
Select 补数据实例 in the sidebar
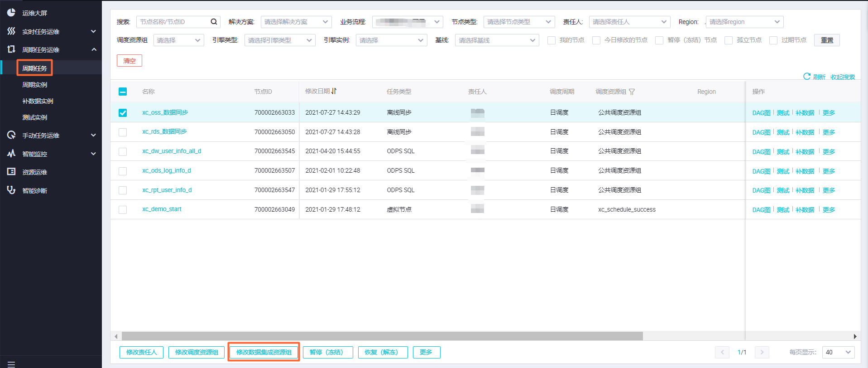[x=38, y=101]
